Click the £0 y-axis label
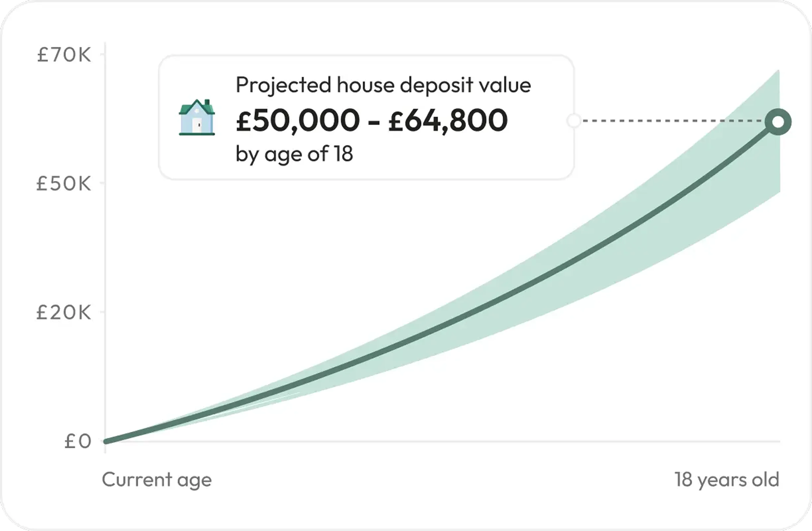Screen dimensions: 812x531 (x=78, y=441)
